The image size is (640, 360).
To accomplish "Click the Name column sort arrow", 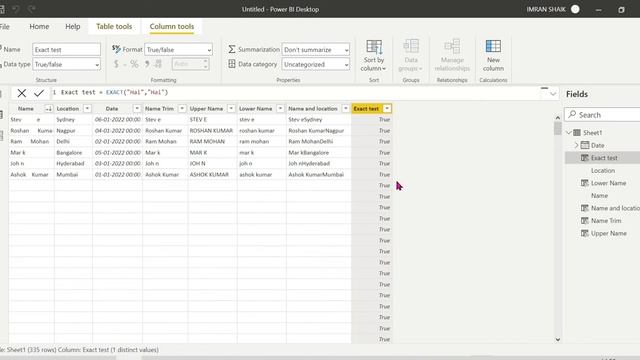I will coord(49,109).
